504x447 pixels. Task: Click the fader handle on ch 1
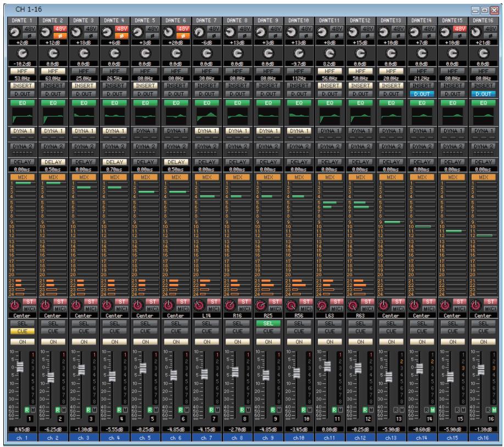(20, 367)
